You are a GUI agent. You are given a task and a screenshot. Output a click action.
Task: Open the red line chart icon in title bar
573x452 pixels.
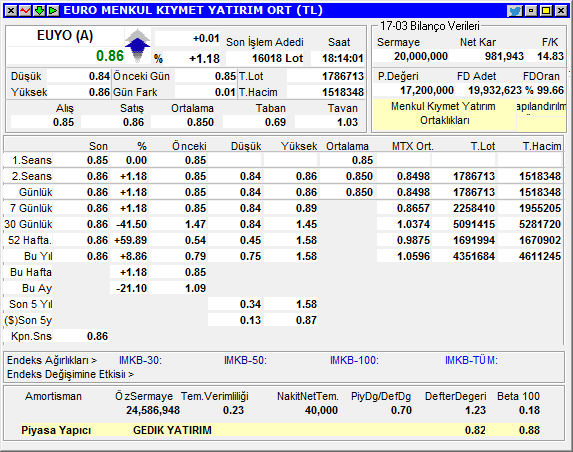[x=25, y=11]
